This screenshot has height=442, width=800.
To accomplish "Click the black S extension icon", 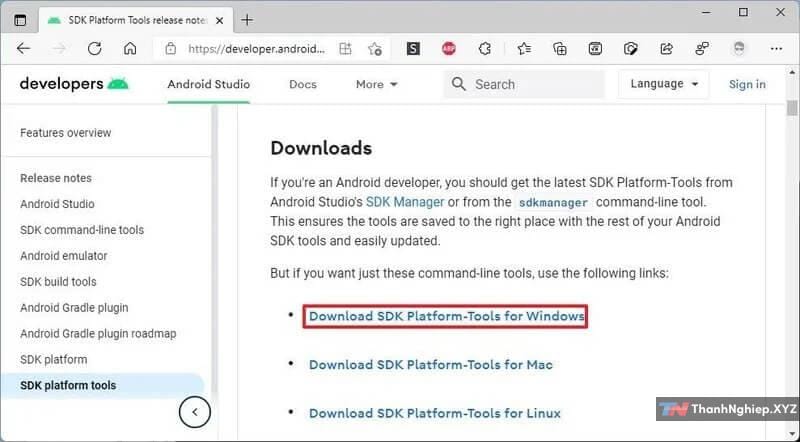I will (x=413, y=48).
